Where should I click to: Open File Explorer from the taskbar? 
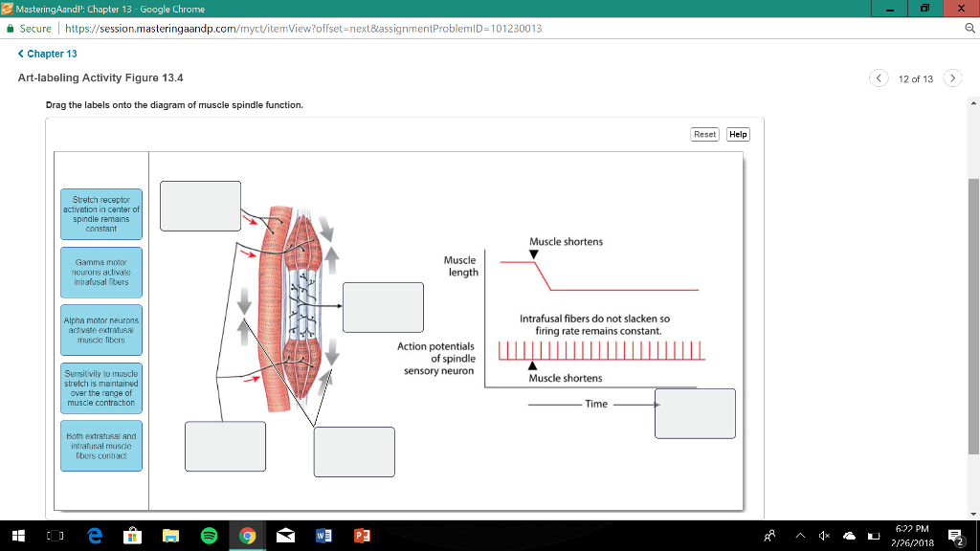coord(170,536)
